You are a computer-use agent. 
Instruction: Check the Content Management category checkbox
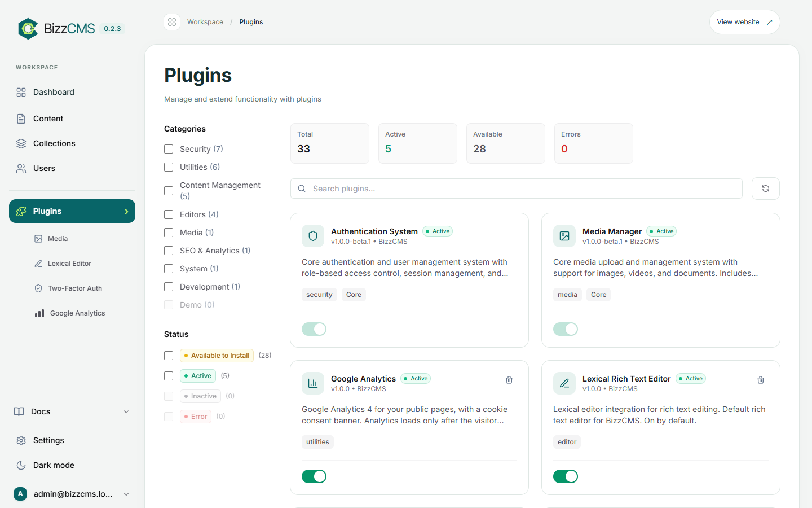tap(169, 191)
